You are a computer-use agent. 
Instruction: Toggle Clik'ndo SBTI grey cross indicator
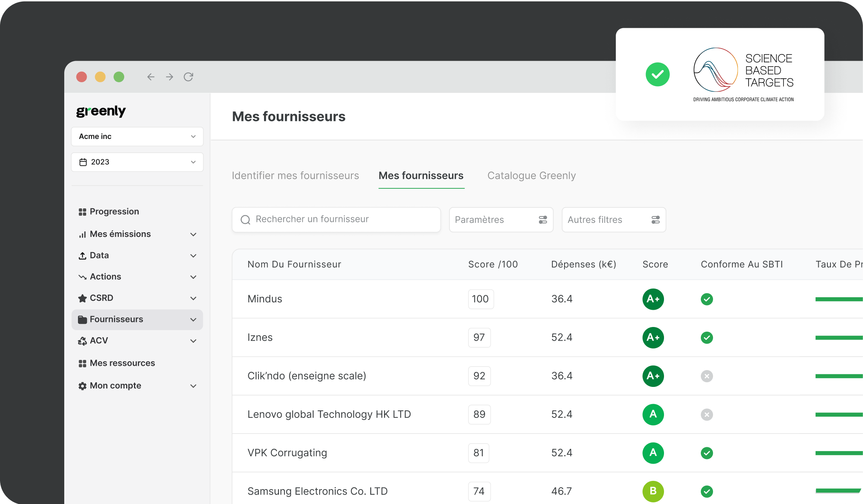coord(707,376)
